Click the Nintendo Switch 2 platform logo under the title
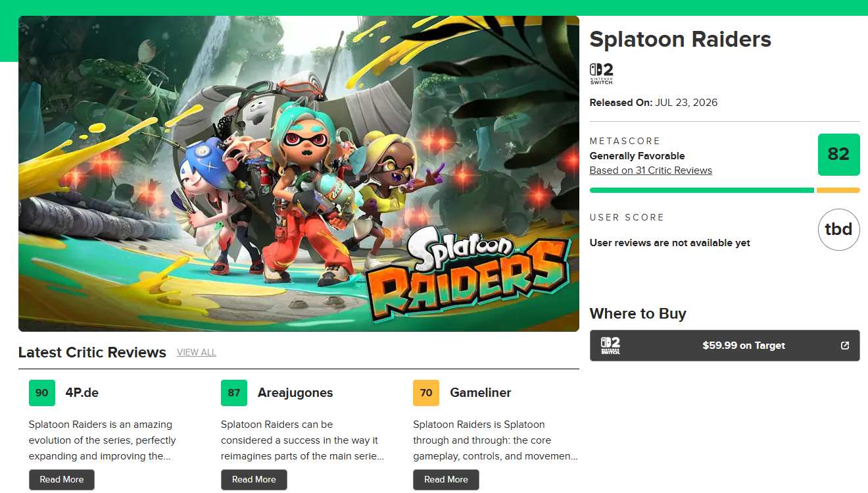The width and height of the screenshot is (868, 493). tap(601, 73)
